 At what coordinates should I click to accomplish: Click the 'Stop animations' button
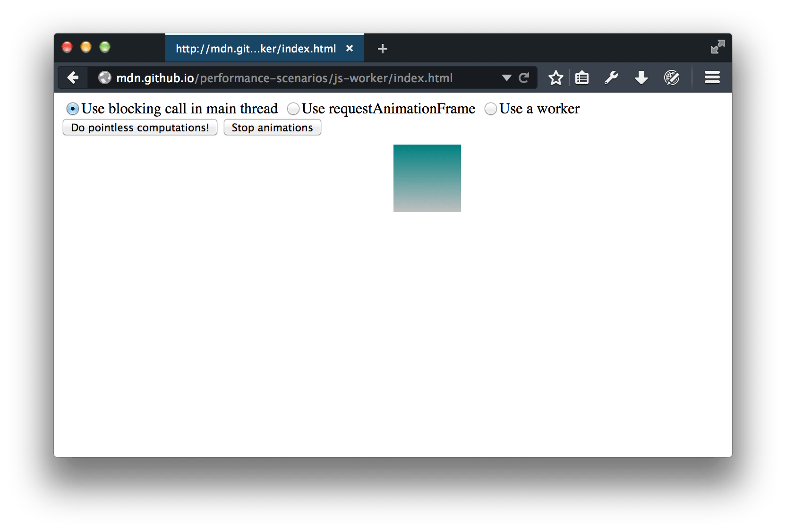272,128
